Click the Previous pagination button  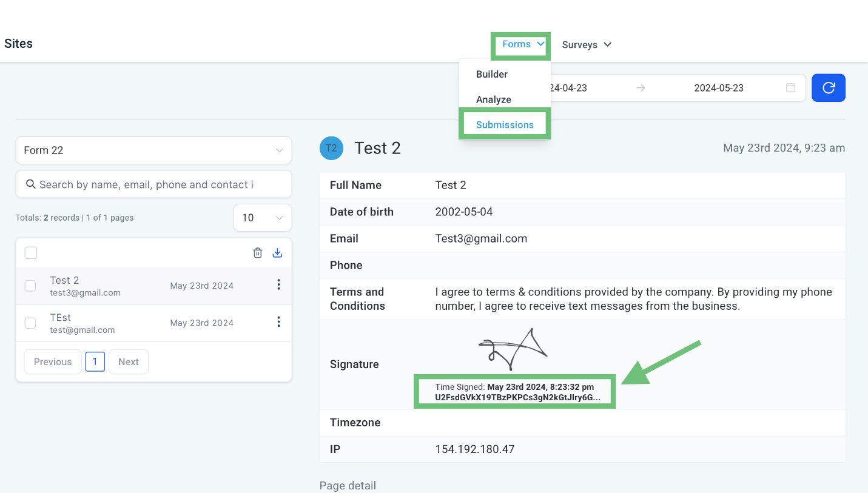click(53, 362)
